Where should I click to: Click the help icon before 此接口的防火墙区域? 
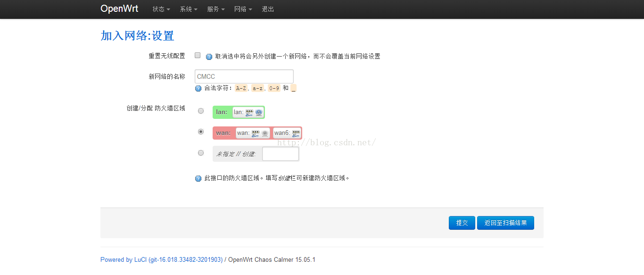click(x=198, y=179)
